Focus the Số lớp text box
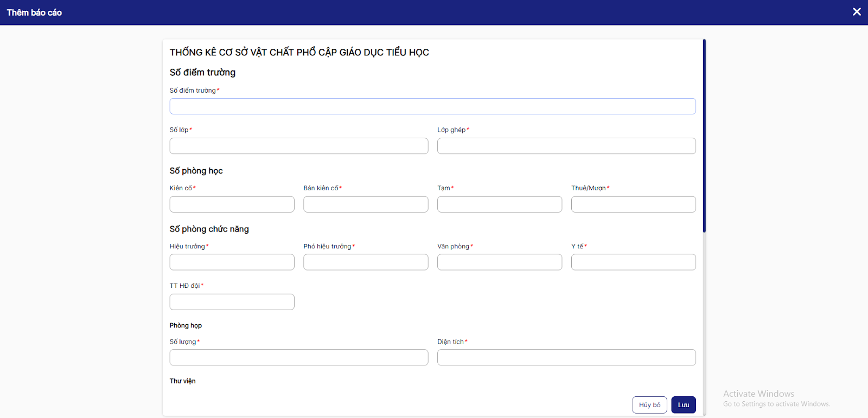Image resolution: width=868 pixels, height=418 pixels. pos(298,146)
